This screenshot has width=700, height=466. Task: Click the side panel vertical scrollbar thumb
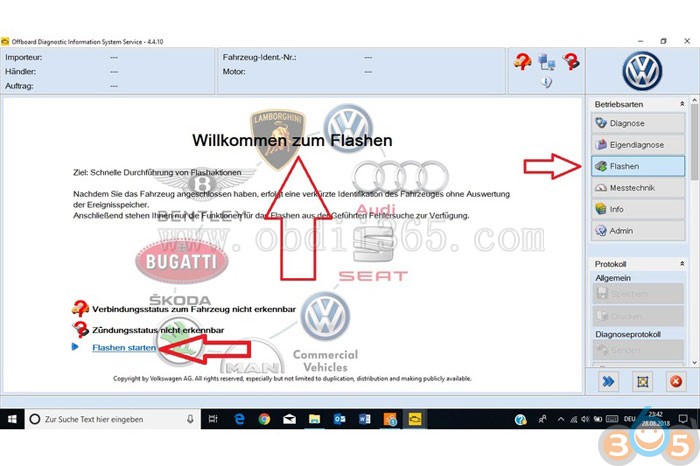(694, 142)
